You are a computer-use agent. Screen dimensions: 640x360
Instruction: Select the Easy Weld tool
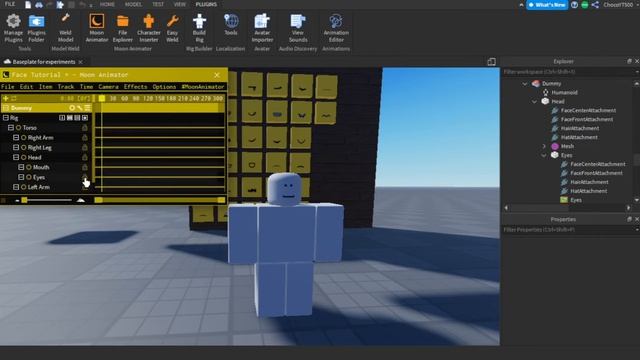pos(172,28)
